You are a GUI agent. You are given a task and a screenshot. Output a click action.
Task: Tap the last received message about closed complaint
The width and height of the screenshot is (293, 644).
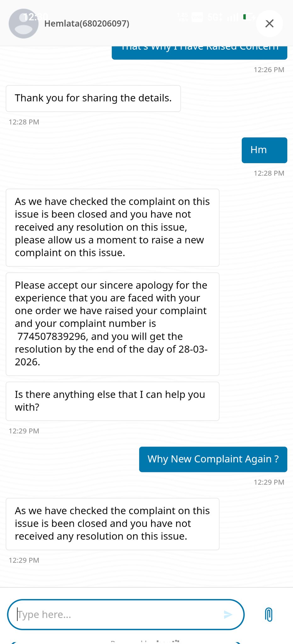tap(112, 524)
